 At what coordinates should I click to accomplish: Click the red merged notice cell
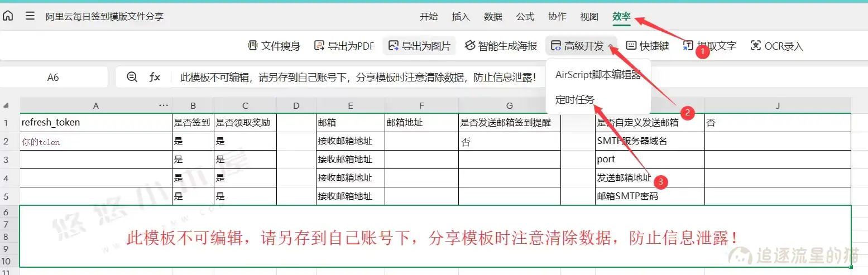tap(435, 237)
